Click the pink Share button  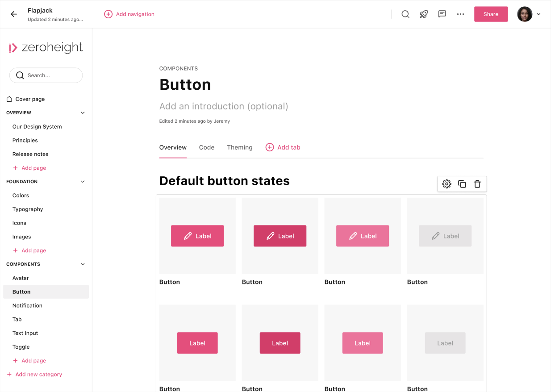491,14
